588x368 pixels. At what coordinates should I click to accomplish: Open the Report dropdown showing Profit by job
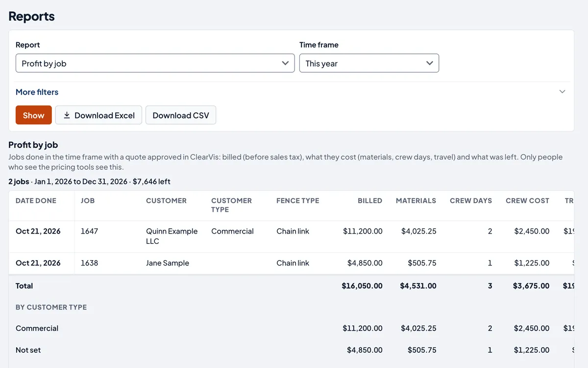pyautogui.click(x=155, y=63)
